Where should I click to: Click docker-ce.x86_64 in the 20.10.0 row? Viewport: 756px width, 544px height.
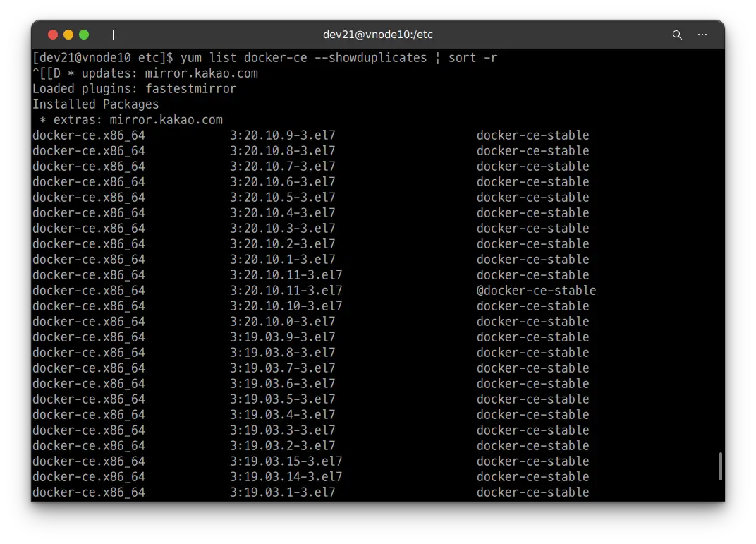(89, 321)
